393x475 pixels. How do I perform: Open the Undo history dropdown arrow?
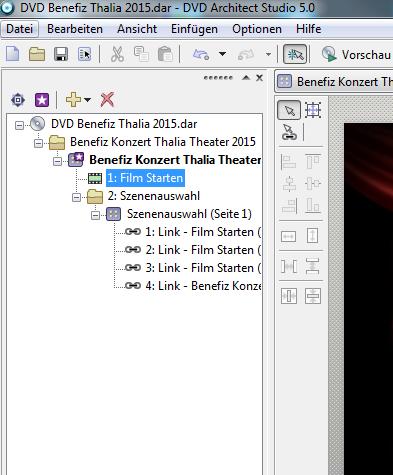coord(222,54)
